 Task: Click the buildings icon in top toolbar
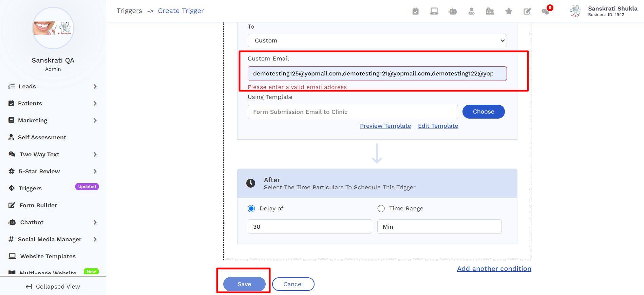[490, 11]
